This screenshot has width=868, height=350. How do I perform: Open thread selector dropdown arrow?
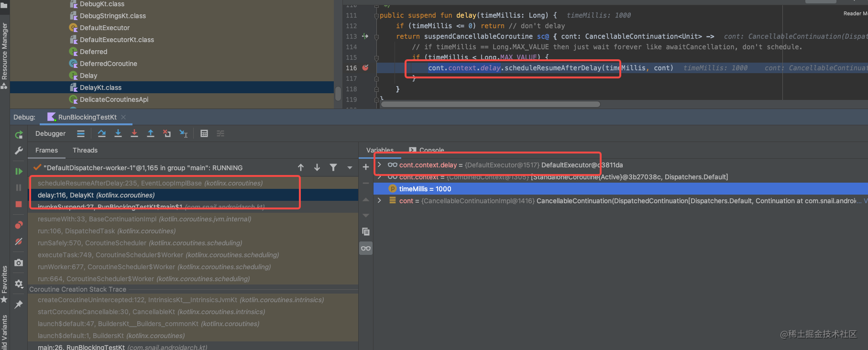pos(350,168)
